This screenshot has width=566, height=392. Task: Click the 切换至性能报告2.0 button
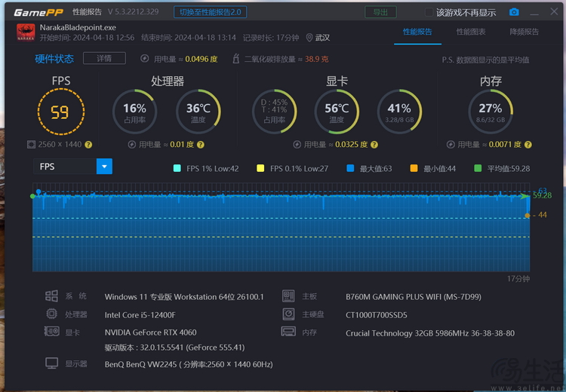click(x=210, y=12)
